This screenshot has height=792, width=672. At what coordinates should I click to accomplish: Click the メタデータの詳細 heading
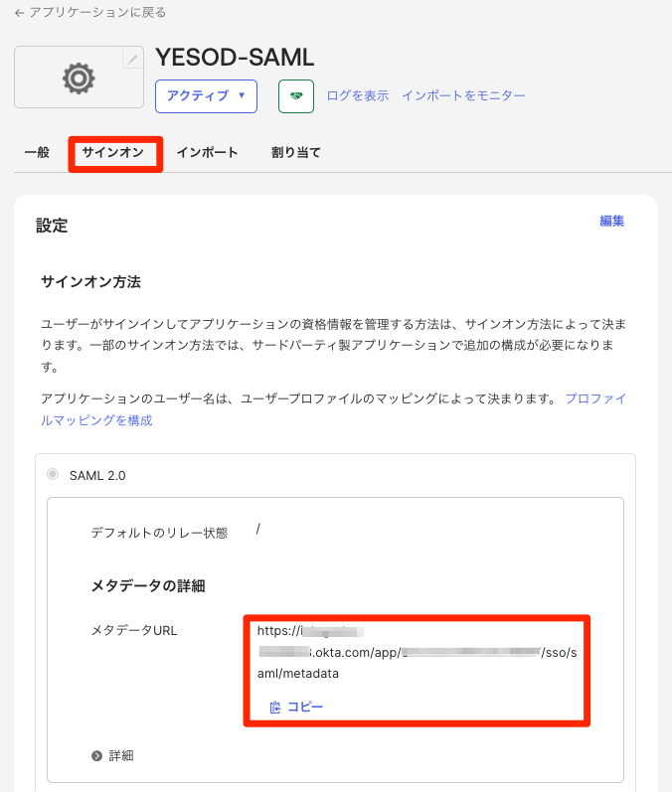[148, 585]
